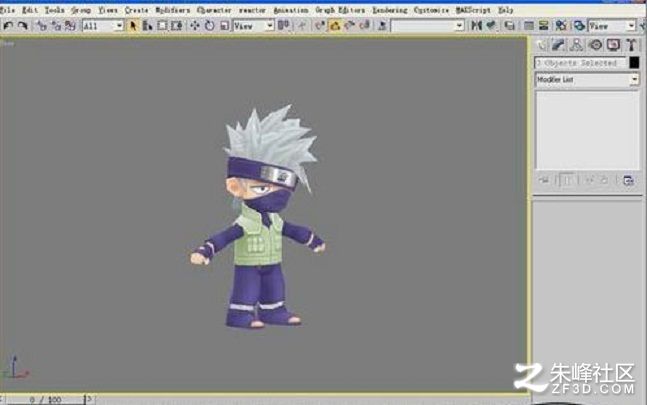Image resolution: width=647 pixels, height=405 pixels.
Task: Click the Objects Selected name field
Action: 581,63
